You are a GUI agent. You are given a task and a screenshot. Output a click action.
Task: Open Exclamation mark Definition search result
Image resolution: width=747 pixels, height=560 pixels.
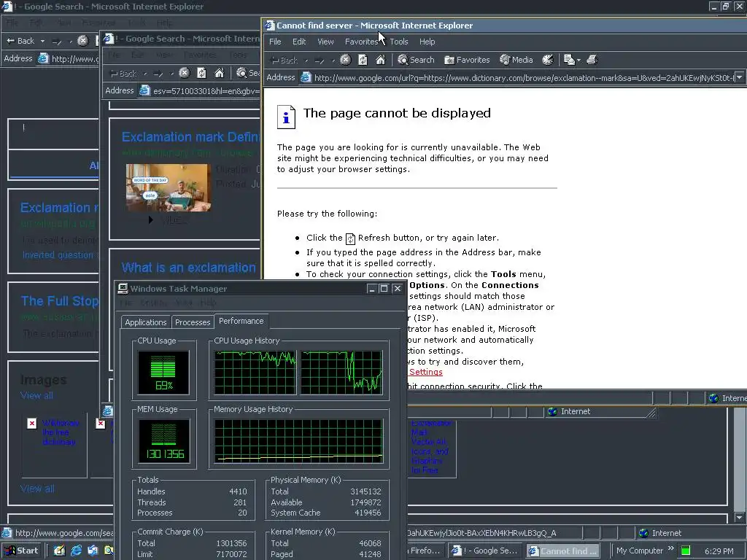[190, 136]
